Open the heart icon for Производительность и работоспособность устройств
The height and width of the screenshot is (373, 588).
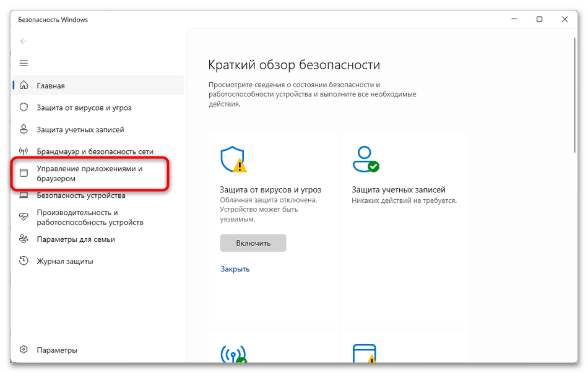(x=24, y=217)
